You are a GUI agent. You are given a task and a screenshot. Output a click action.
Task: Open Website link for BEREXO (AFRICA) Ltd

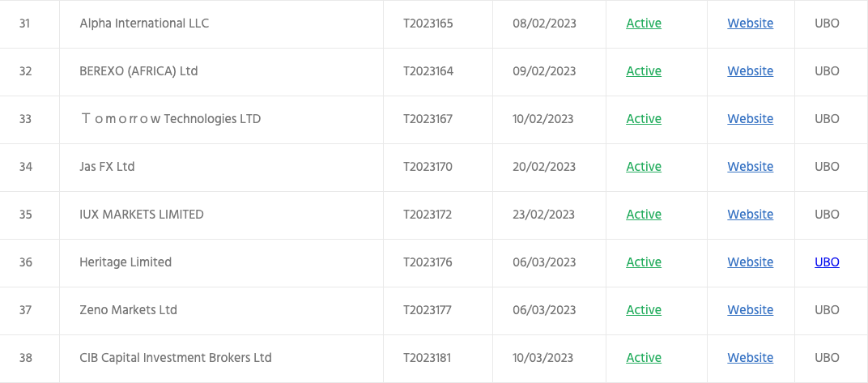(750, 71)
